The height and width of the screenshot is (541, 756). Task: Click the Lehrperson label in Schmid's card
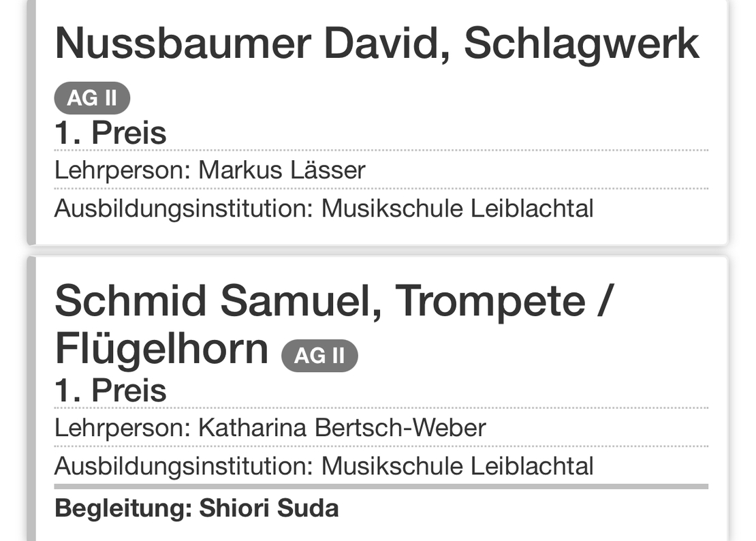[x=122, y=428]
